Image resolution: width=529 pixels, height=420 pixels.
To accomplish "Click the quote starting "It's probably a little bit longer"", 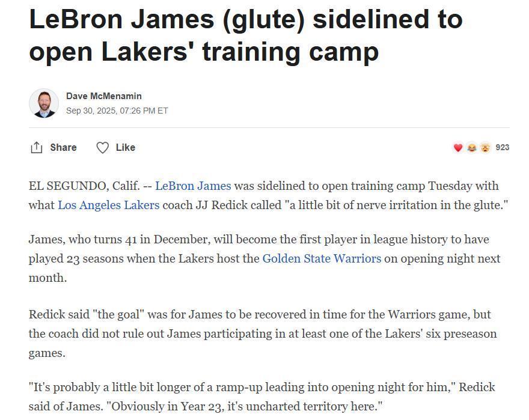I will point(240,387).
